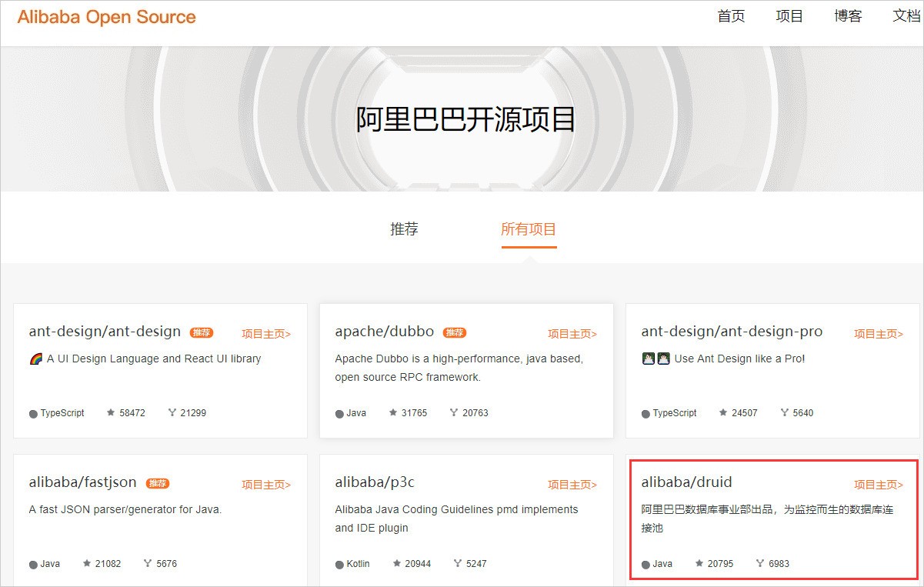Switch to the 所有项目 tab
The width and height of the screenshot is (924, 587).
click(x=529, y=228)
